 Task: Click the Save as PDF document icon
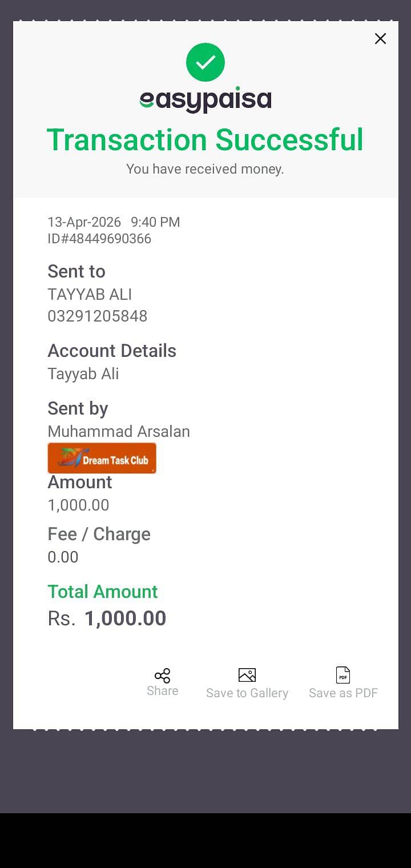pyautogui.click(x=343, y=675)
